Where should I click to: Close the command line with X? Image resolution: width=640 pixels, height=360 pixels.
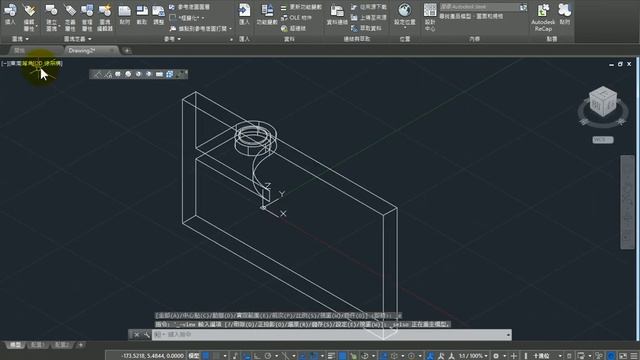pos(136,335)
